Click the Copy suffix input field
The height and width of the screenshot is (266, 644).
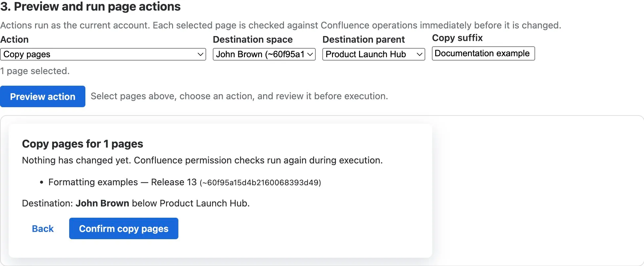pyautogui.click(x=483, y=53)
